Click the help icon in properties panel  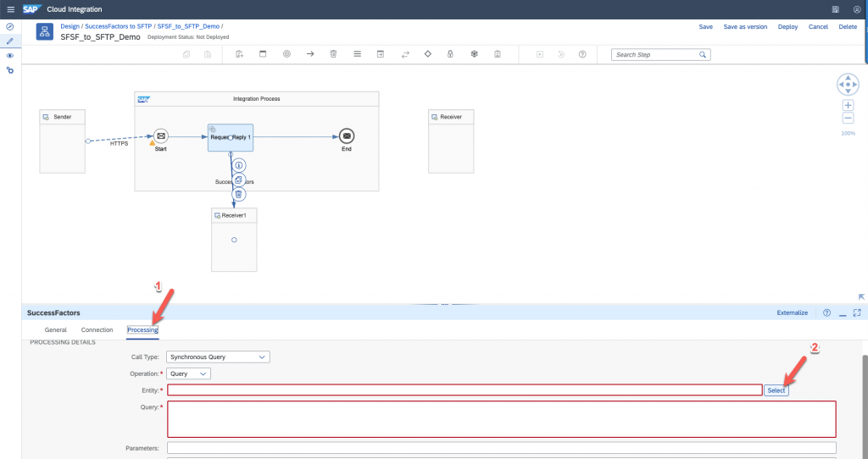point(826,312)
